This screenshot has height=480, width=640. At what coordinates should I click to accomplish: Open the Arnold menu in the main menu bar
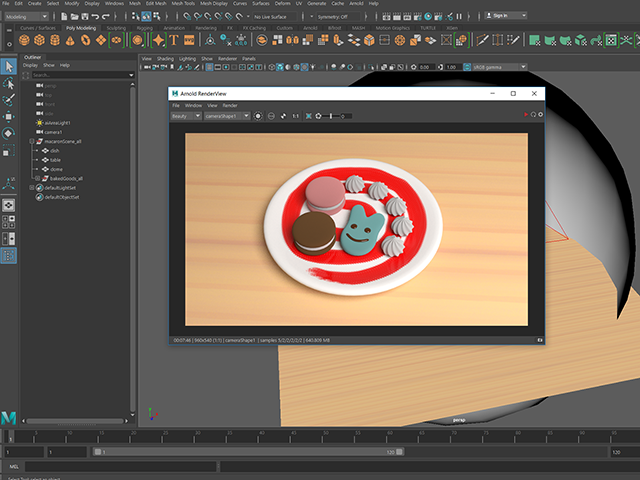[356, 3]
